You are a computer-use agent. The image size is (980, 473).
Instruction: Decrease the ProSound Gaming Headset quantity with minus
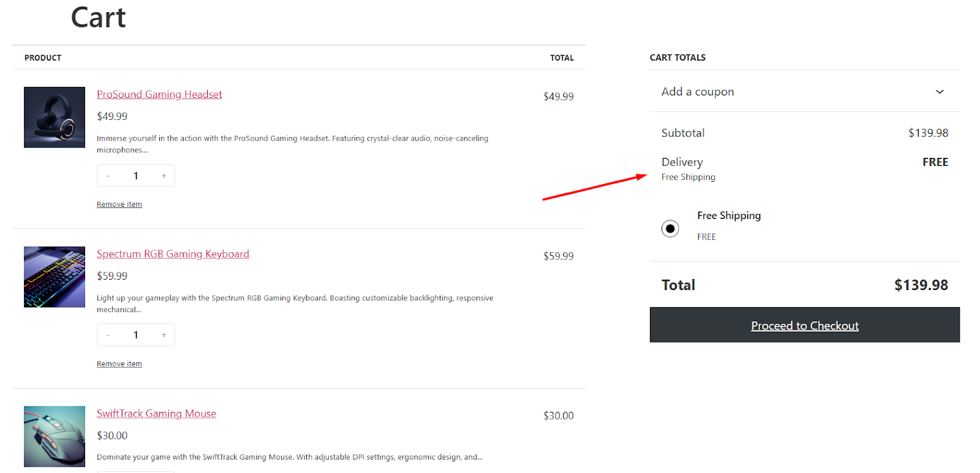108,176
